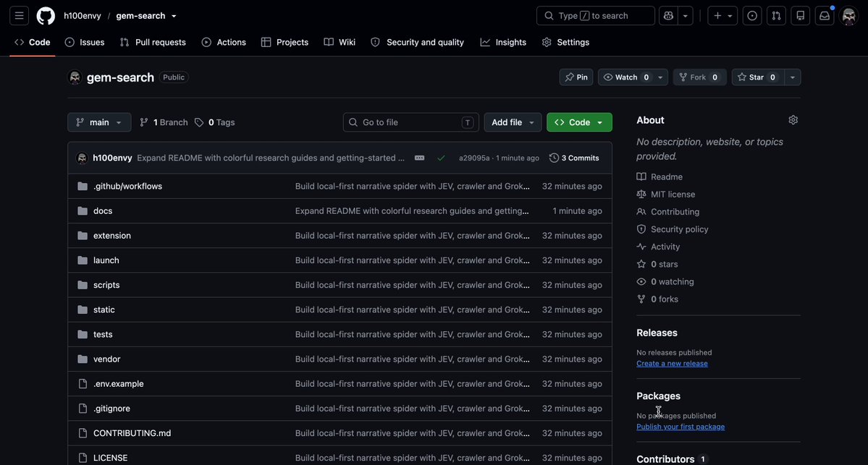This screenshot has height=465, width=868.
Task: Open the MIT license link in About
Action: (x=673, y=195)
